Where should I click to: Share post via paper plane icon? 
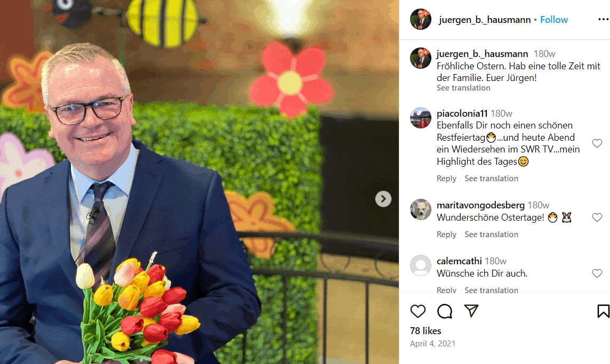click(x=471, y=311)
